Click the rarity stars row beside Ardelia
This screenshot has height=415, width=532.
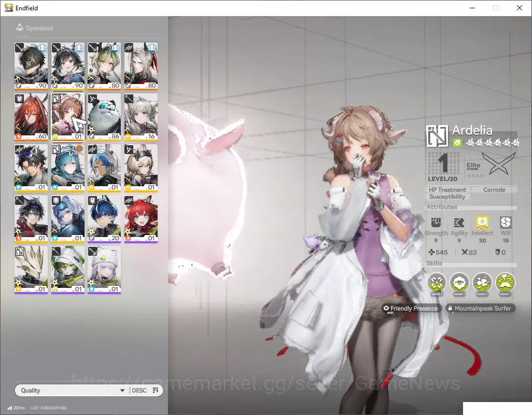tap(492, 143)
